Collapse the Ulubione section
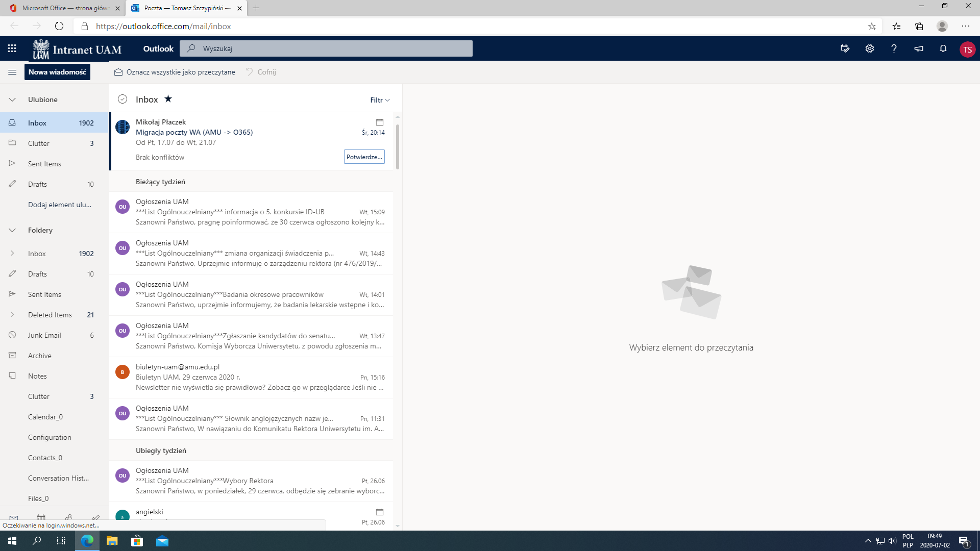 [12, 99]
